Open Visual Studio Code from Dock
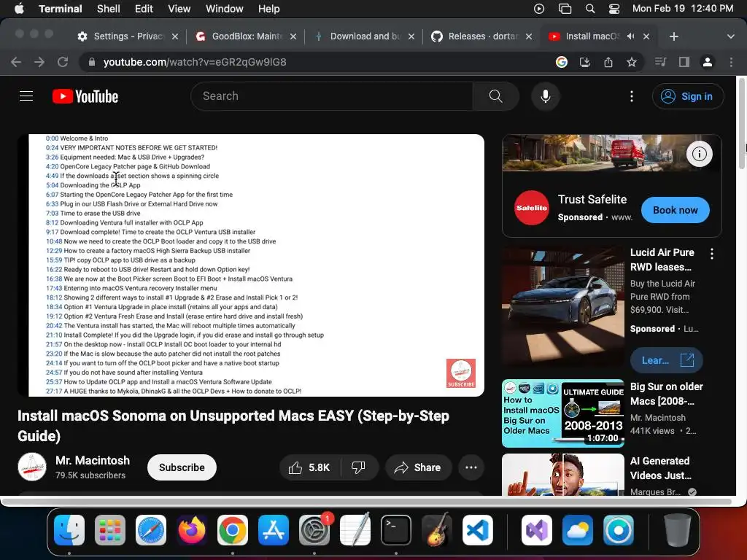The width and height of the screenshot is (747, 560). (477, 530)
